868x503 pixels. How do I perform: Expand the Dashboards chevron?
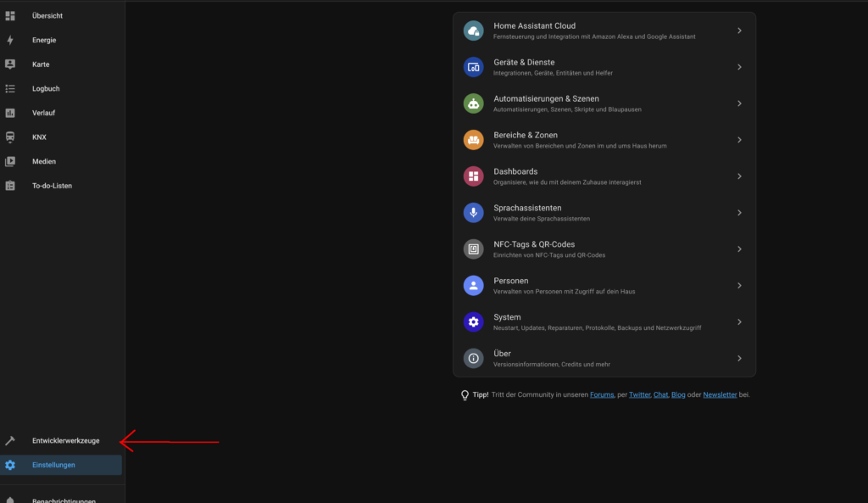point(739,176)
